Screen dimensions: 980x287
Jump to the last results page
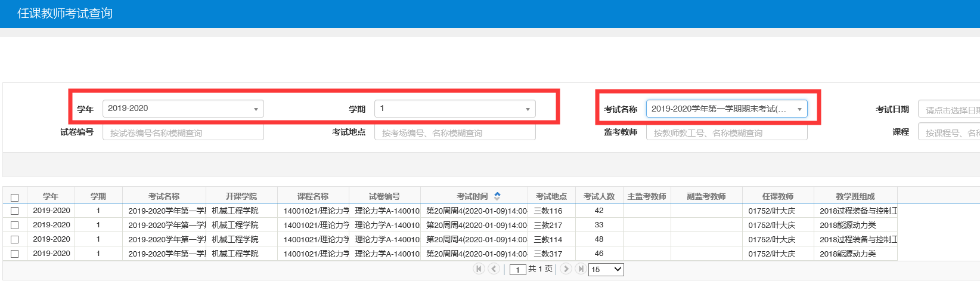581,269
